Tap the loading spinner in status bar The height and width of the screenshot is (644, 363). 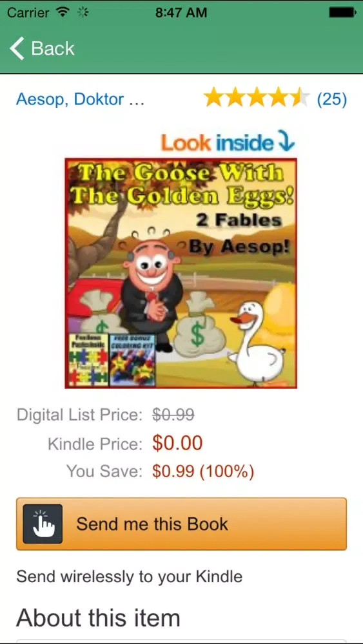click(83, 13)
